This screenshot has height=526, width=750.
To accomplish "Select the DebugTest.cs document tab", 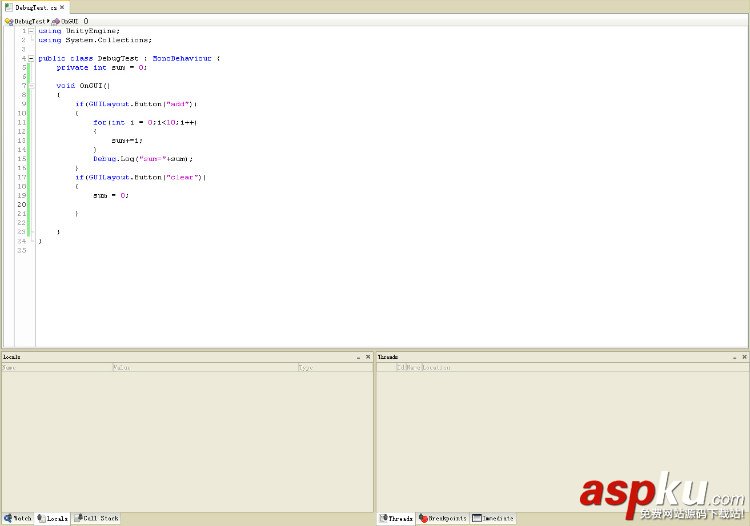I will [36, 8].
